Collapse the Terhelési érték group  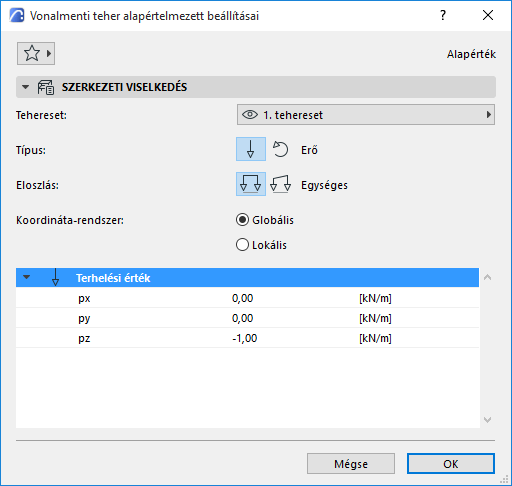click(x=27, y=277)
